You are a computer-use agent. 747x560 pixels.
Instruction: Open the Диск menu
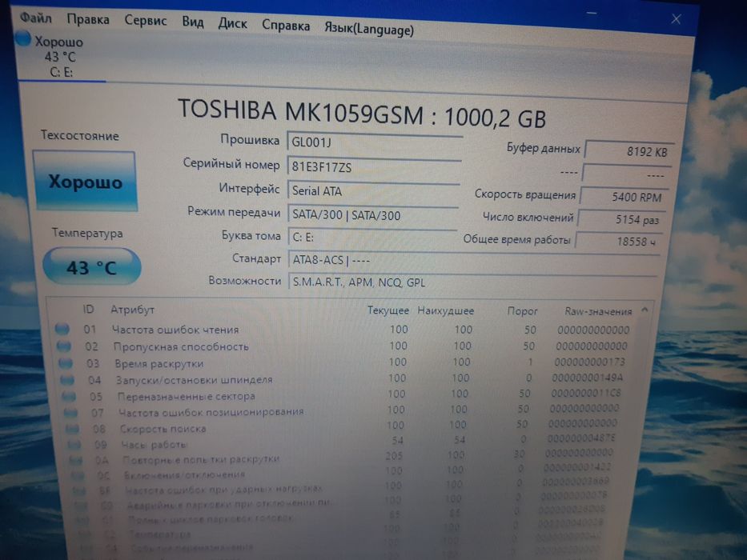[232, 23]
